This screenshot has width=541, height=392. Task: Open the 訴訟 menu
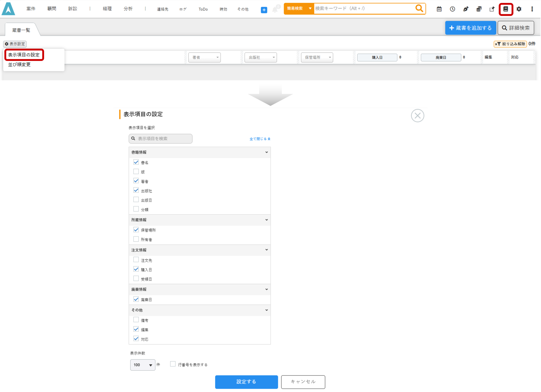[73, 9]
